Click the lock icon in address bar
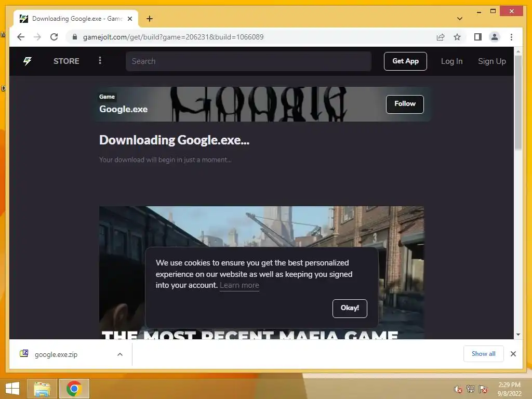This screenshot has height=399, width=532. point(75,37)
